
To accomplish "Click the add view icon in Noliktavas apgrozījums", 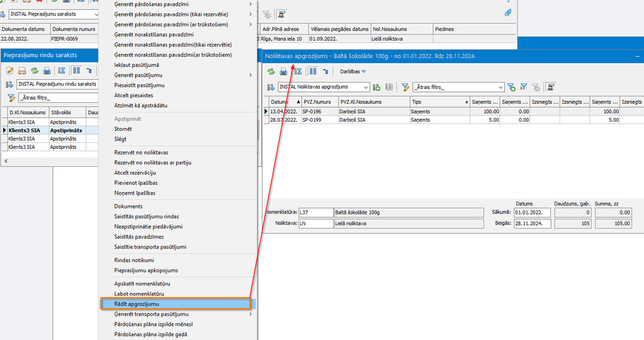I will (376, 88).
